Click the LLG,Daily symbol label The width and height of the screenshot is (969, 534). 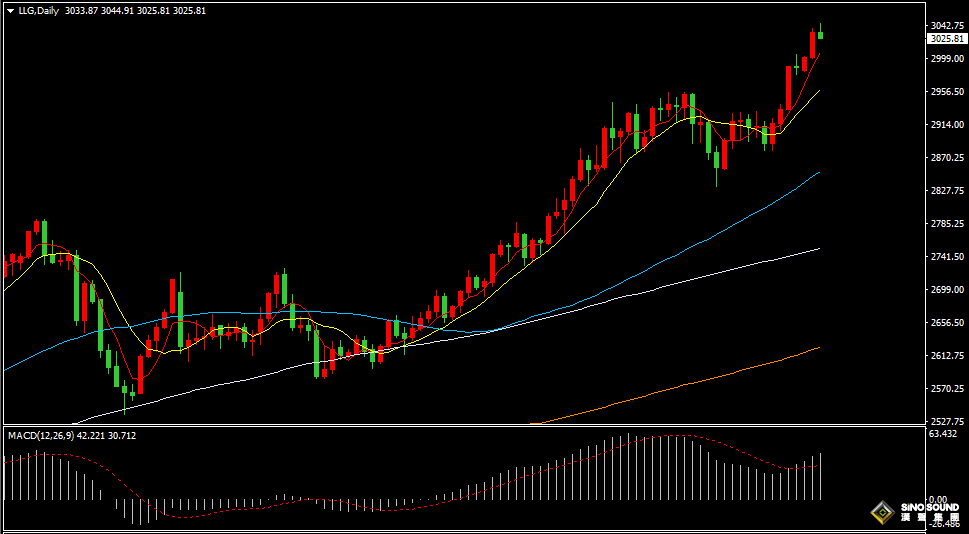point(37,10)
